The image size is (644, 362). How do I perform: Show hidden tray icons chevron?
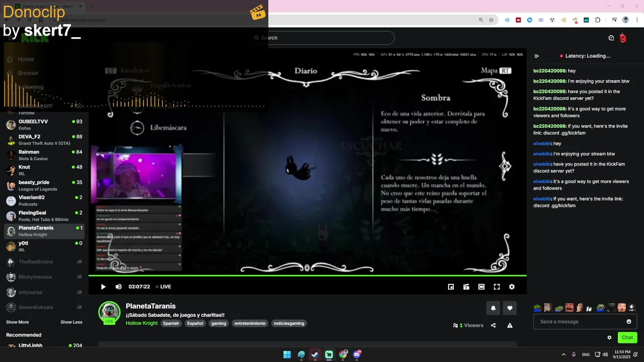click(x=563, y=354)
